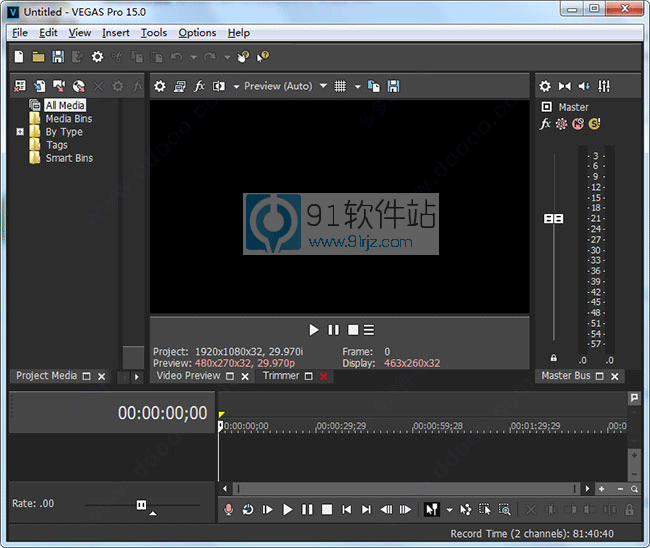The width and height of the screenshot is (650, 548).
Task: Toggle the lock on Master fader channels
Action: pos(553,358)
